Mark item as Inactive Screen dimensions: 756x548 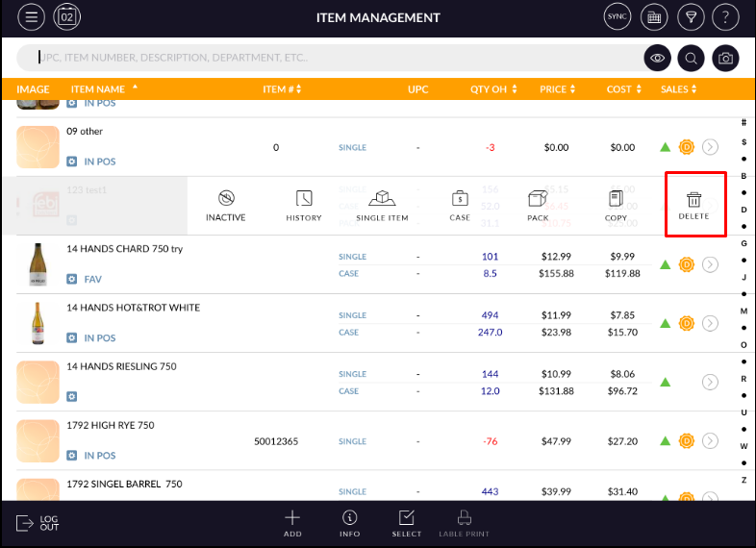[x=225, y=200]
